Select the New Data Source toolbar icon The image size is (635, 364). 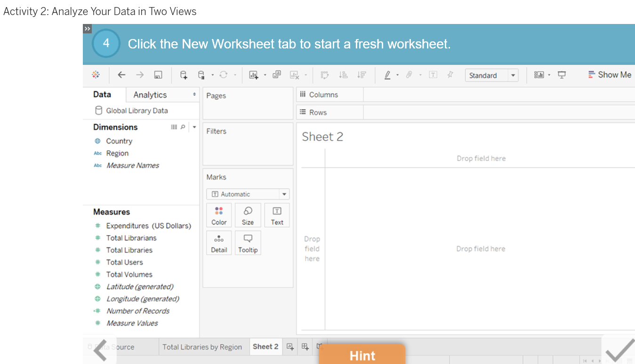[x=184, y=74]
